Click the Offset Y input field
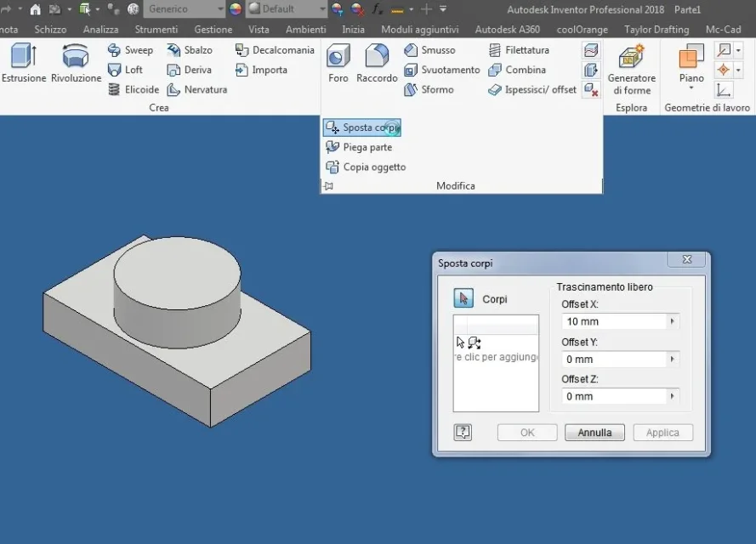 coord(614,359)
